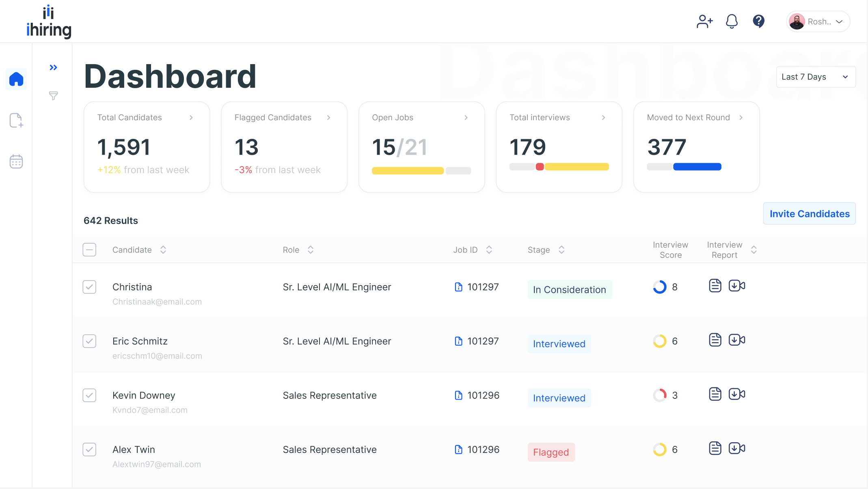Click the filter funnel icon
868x489 pixels.
[53, 96]
